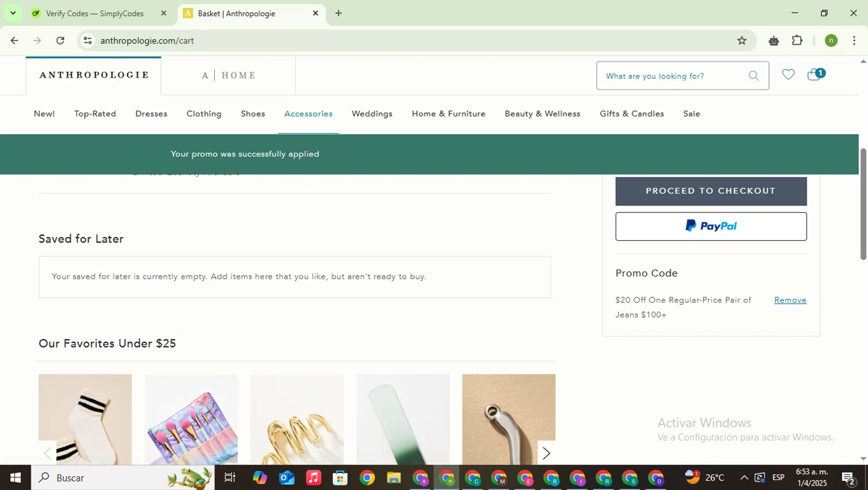Open the shopping basket icon
The height and width of the screenshot is (490, 868).
(x=816, y=74)
